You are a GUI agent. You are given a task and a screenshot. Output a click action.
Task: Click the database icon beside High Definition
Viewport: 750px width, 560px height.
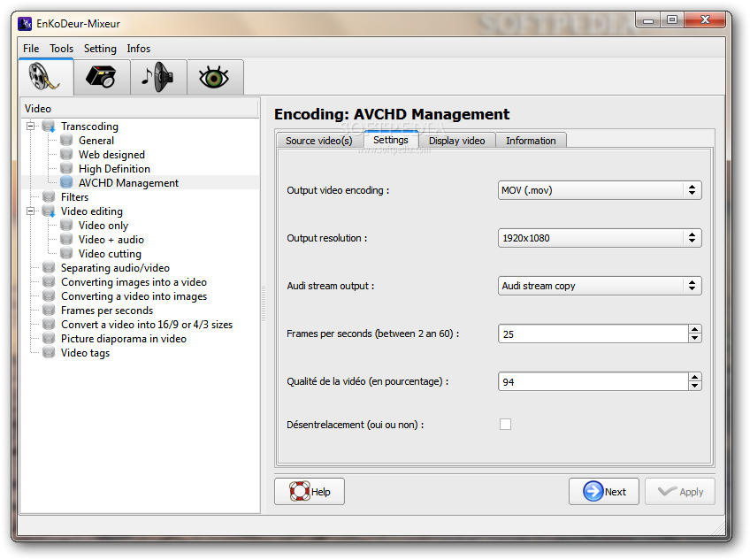(66, 168)
